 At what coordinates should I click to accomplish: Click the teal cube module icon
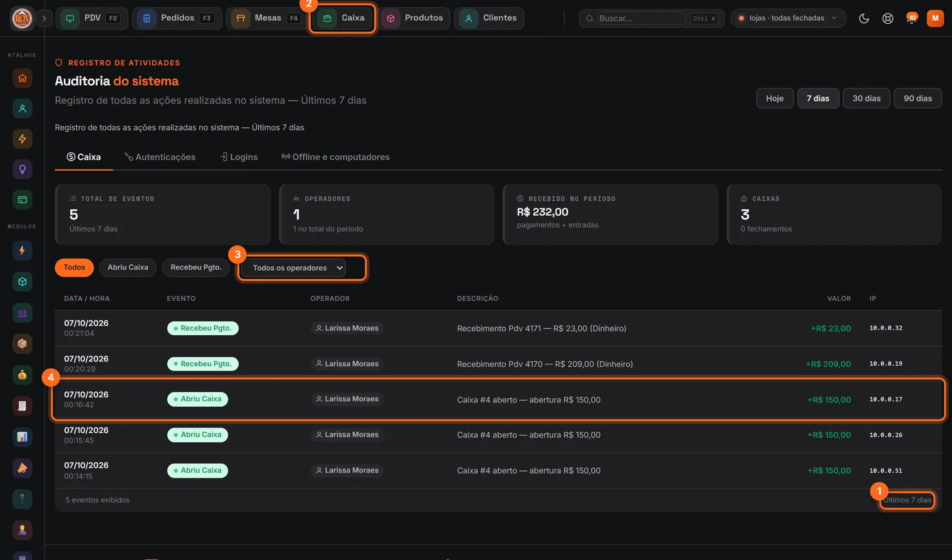coord(22,282)
